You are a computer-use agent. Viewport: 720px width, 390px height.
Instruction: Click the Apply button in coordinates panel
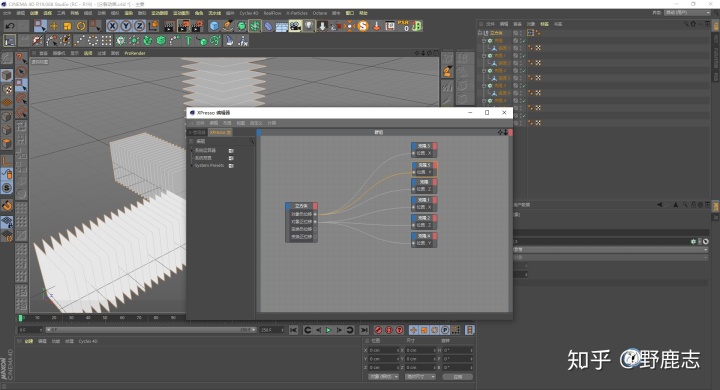click(458, 377)
